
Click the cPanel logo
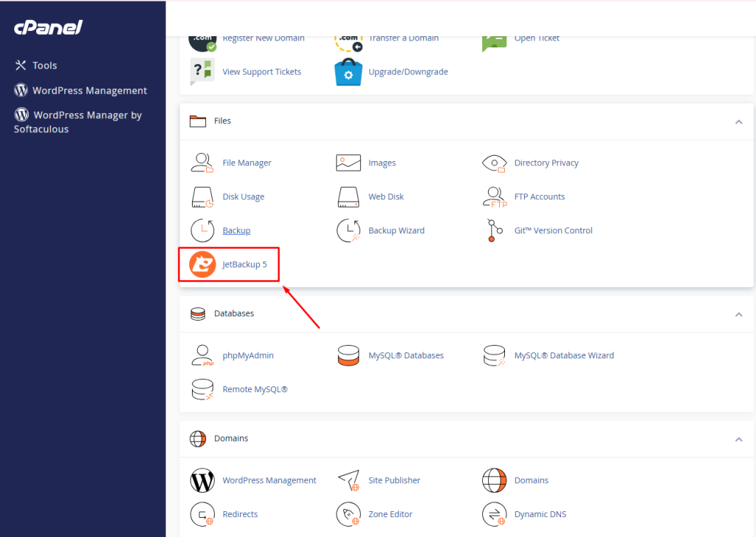48,27
